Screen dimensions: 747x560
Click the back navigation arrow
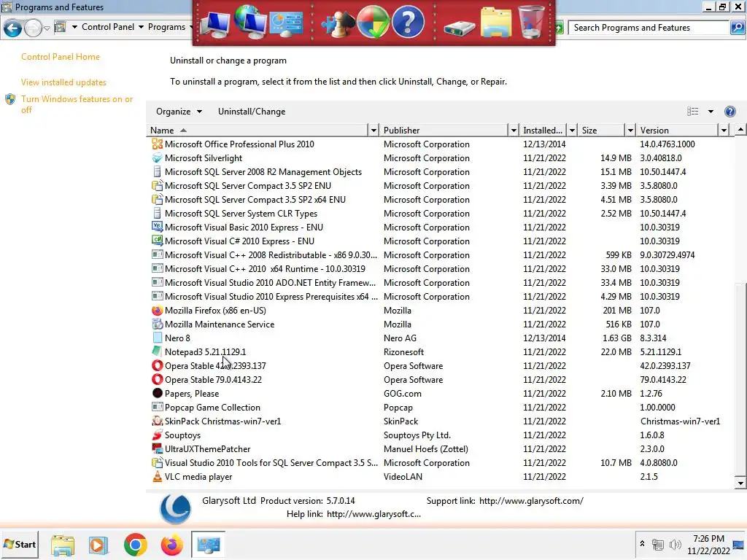[x=12, y=28]
